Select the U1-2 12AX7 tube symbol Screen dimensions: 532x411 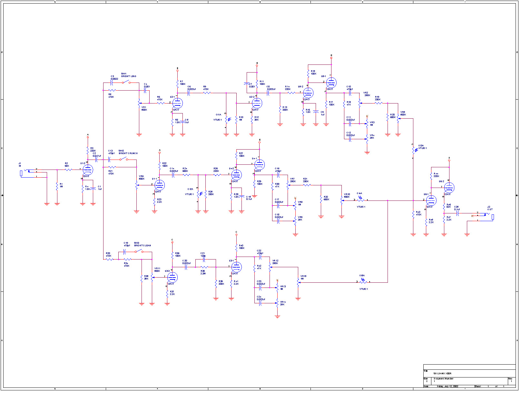coord(88,170)
